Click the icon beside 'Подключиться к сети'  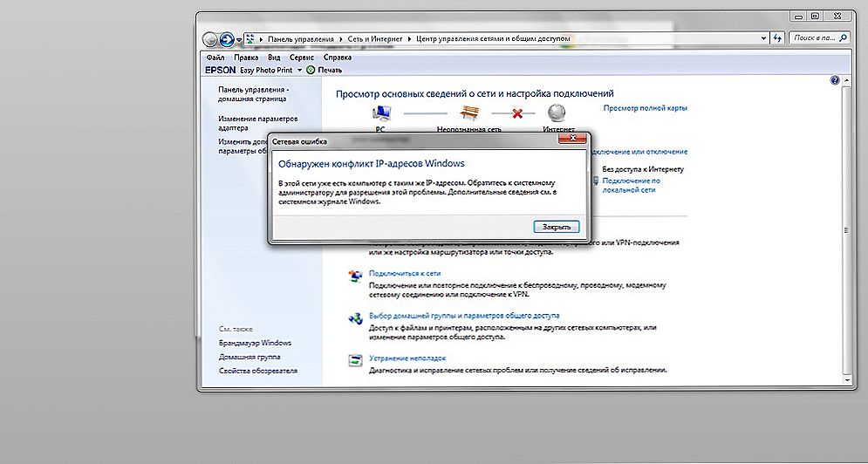pos(355,276)
